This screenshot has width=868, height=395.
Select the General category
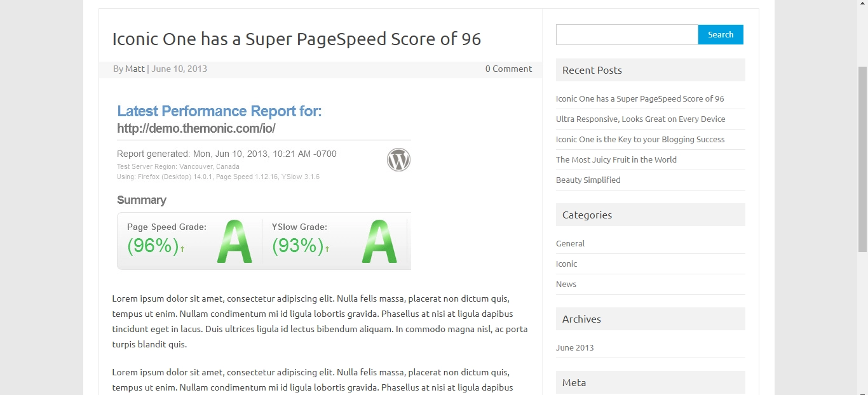570,244
